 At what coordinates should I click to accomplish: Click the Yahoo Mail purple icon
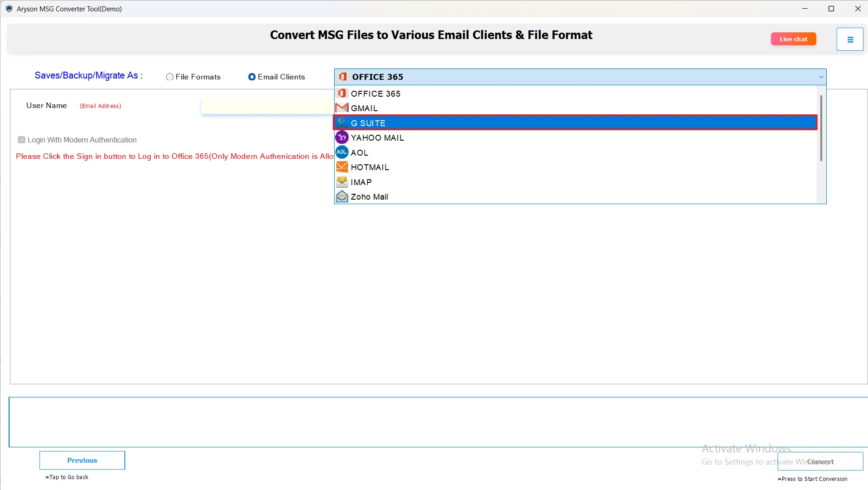(342, 137)
